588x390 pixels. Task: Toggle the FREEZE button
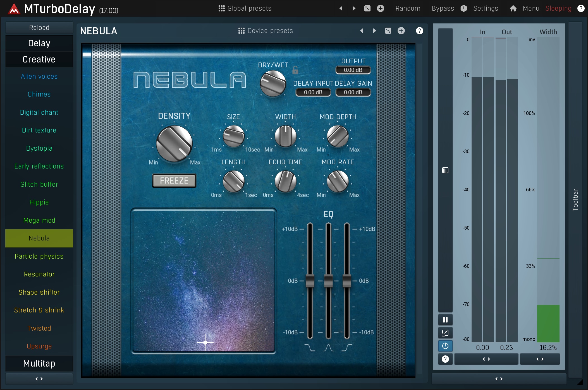coord(174,181)
